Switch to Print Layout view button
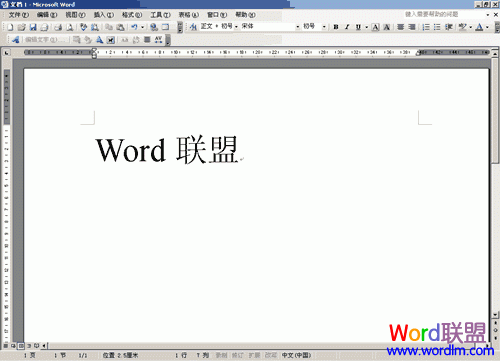Image resolution: width=500 pixels, height=361 pixels. point(21,346)
